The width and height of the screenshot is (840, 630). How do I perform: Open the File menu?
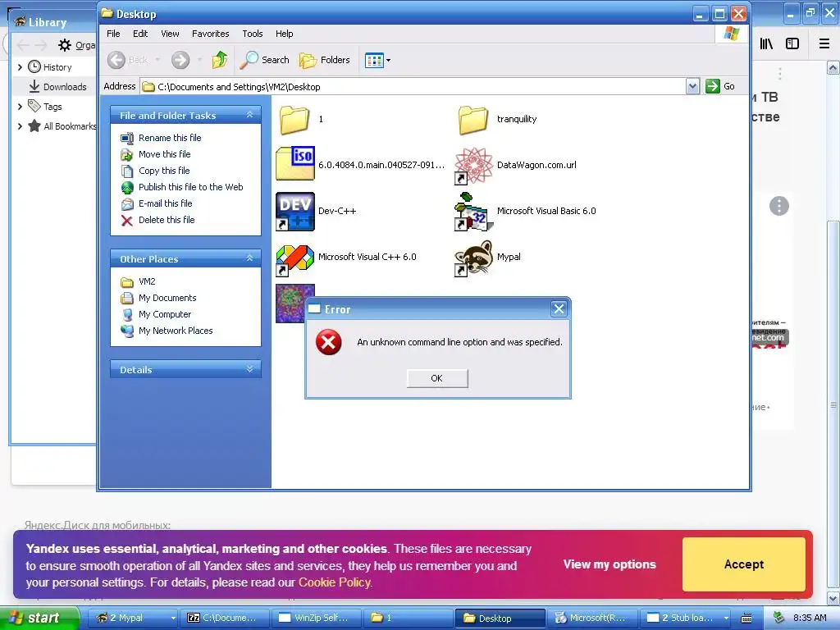click(113, 34)
